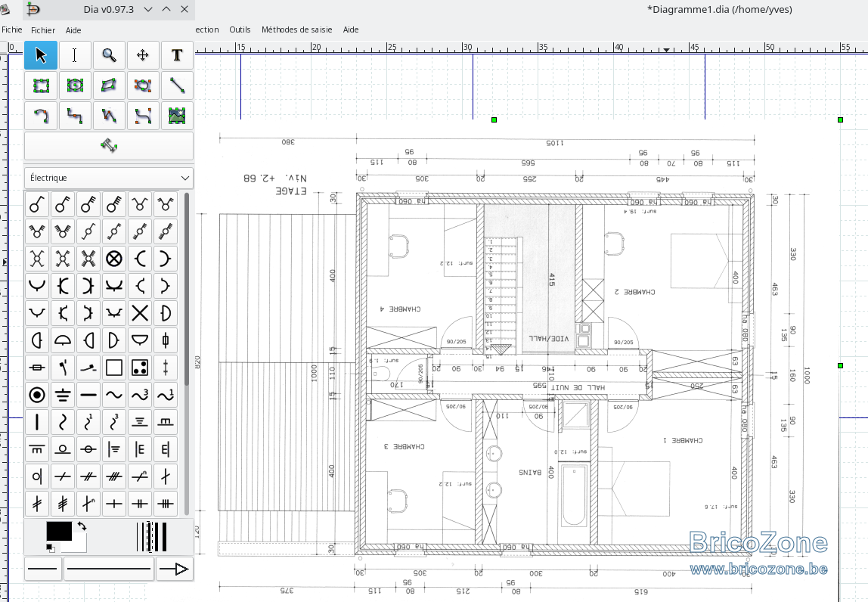Choose the Polygon shape tool
The width and height of the screenshot is (868, 602).
(x=109, y=85)
